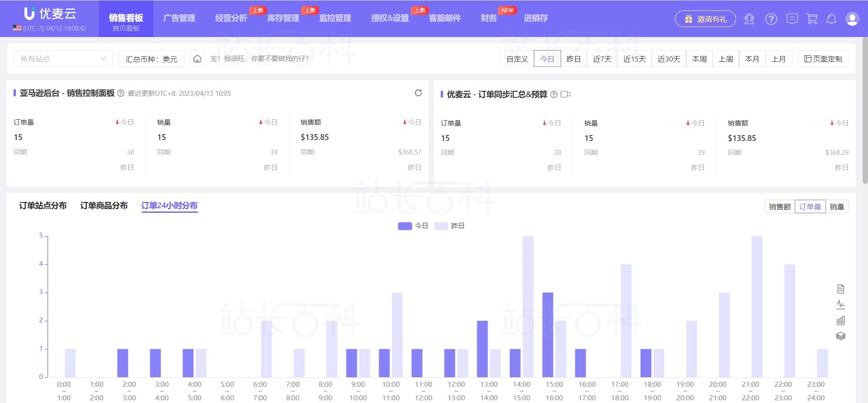The image size is (868, 403).
Task: Select the 订单24小时分布 tab
Action: tap(170, 206)
